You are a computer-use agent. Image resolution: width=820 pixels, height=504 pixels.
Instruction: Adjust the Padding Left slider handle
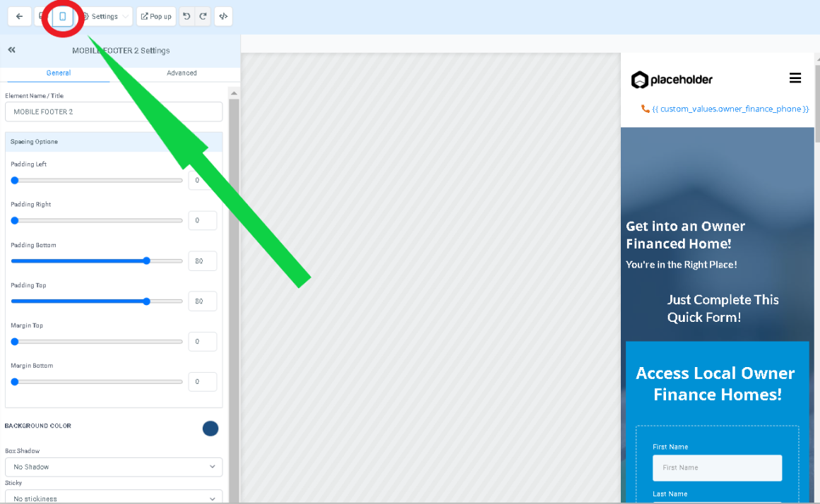click(x=15, y=181)
